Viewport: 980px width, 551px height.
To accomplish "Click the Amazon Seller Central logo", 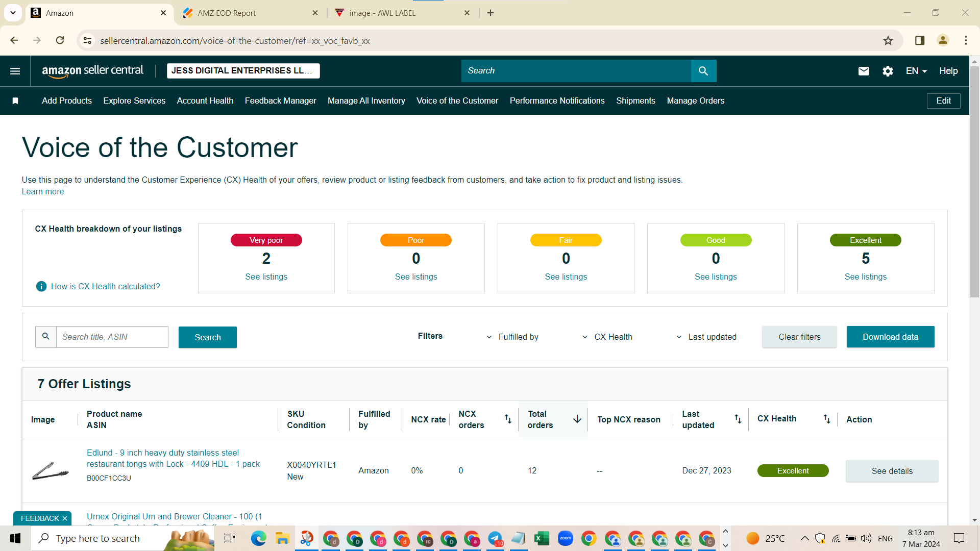I will [92, 71].
